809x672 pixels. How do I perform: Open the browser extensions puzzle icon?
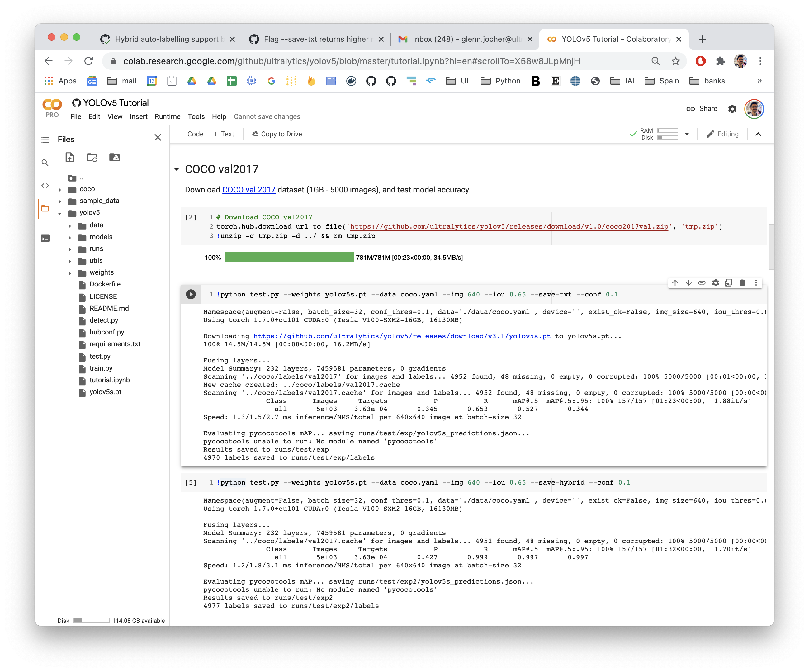pyautogui.click(x=720, y=61)
